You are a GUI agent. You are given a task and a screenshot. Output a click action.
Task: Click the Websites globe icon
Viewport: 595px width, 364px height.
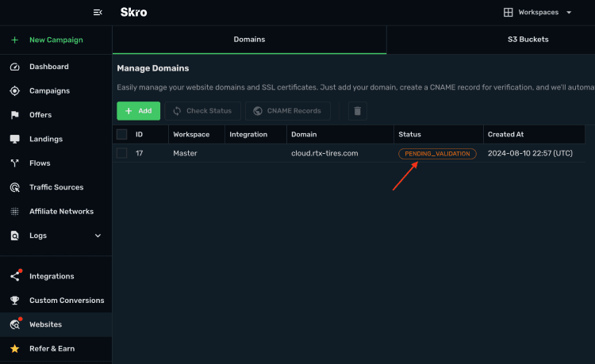15,324
